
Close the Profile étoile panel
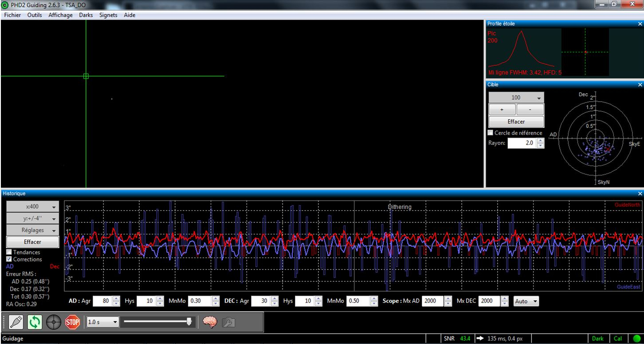pyautogui.click(x=640, y=24)
